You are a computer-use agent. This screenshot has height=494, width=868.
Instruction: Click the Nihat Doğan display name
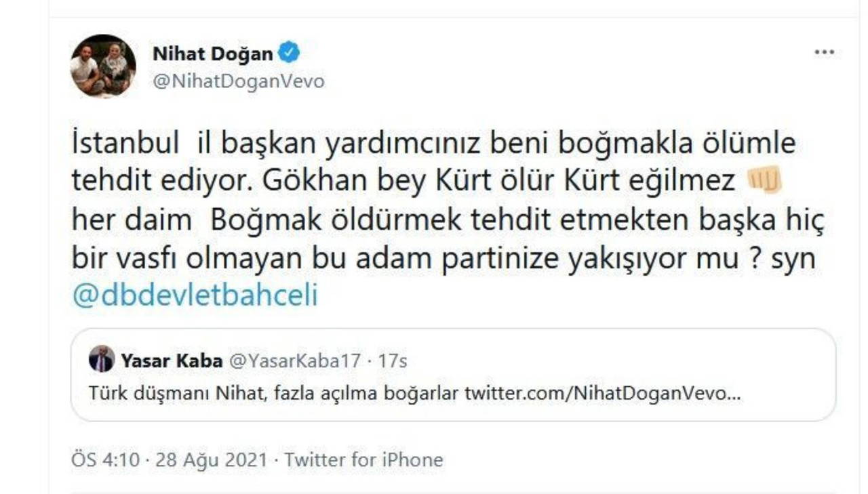click(x=212, y=53)
